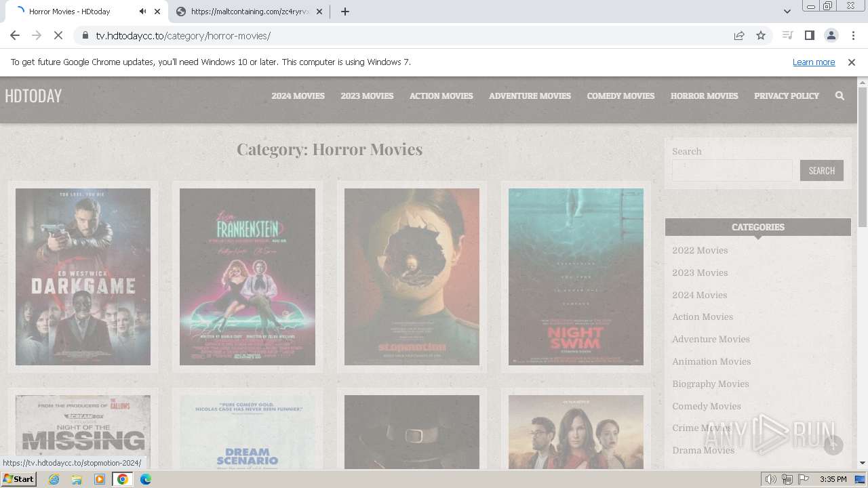Open Windows Media Player from taskbar
Screen dimensions: 868x488
click(100, 479)
